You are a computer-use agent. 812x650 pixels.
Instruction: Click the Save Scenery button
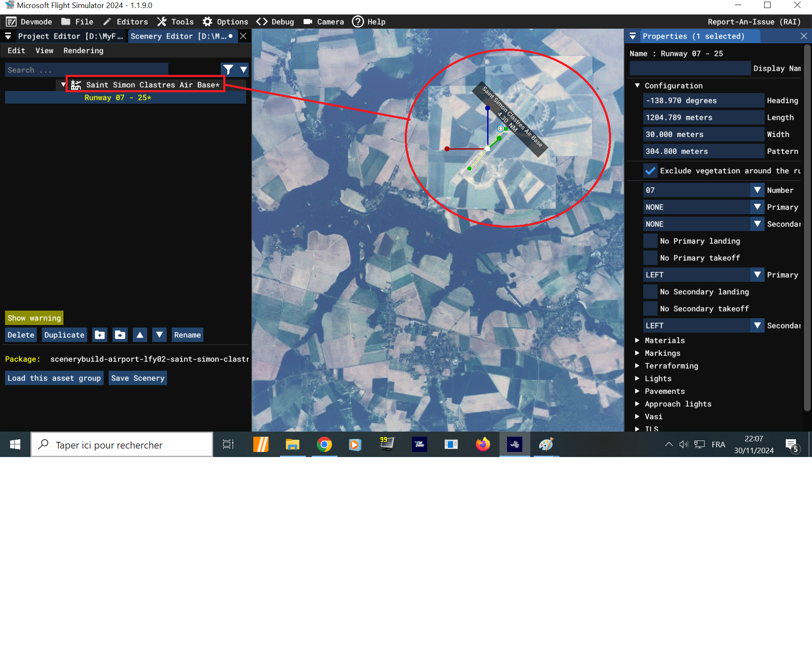(x=138, y=378)
